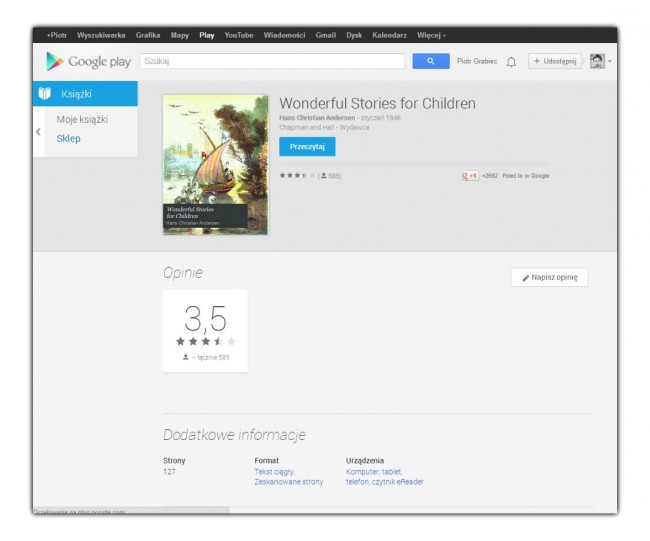Go to Mapy in the top bar
Viewport: 650px width, 541px height.
[x=180, y=35]
